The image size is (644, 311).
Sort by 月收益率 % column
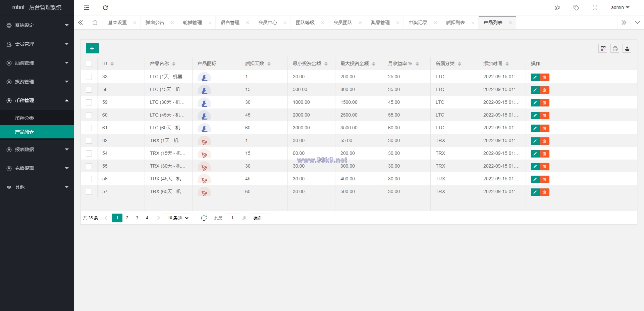point(417,64)
